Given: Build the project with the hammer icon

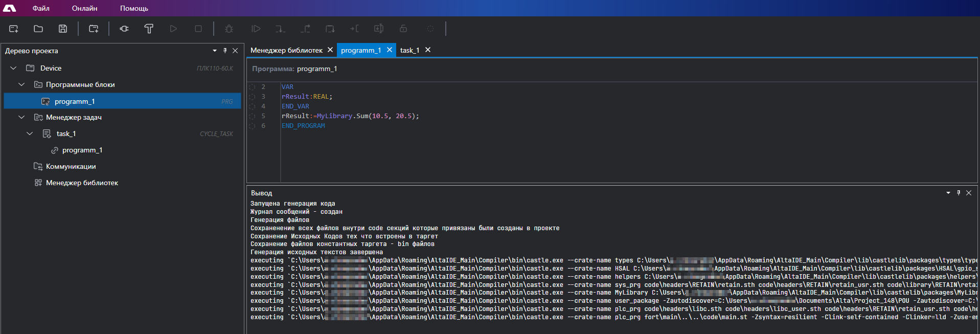Looking at the screenshot, I should coord(149,29).
